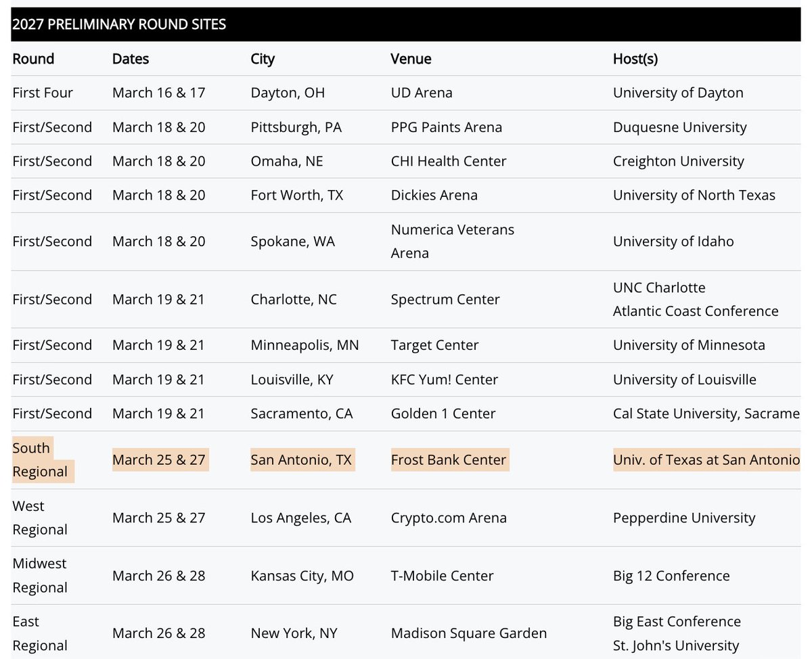Click the West Regional "March 25 & 27" date
Viewport: 812px width, 659px height.
point(158,518)
